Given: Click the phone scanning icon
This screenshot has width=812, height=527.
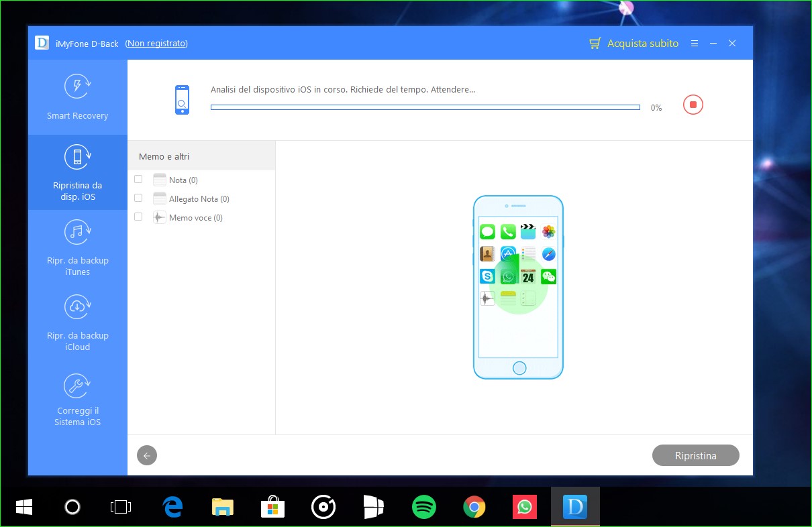Looking at the screenshot, I should click(x=182, y=100).
